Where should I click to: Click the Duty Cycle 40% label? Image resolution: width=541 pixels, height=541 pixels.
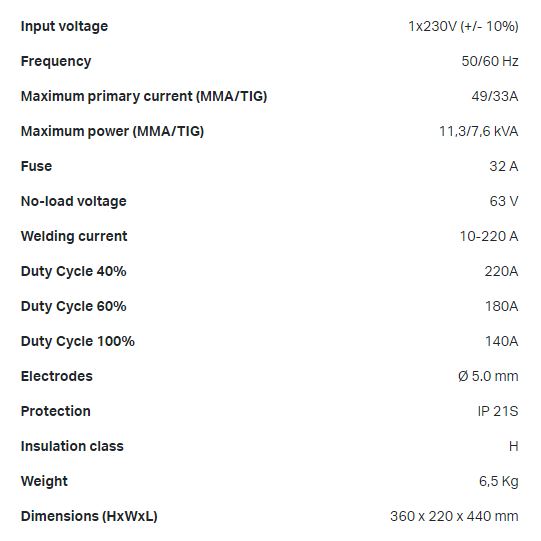point(73,272)
